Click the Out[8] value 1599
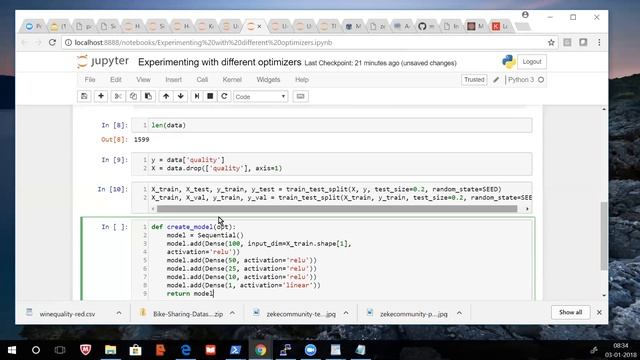This screenshot has height=360, width=640. point(142,140)
